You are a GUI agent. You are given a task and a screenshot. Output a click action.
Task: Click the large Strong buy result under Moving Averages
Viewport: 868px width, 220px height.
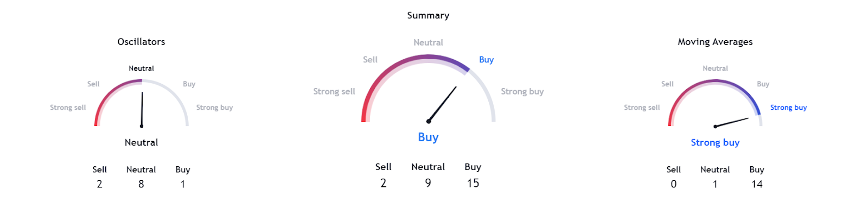715,142
